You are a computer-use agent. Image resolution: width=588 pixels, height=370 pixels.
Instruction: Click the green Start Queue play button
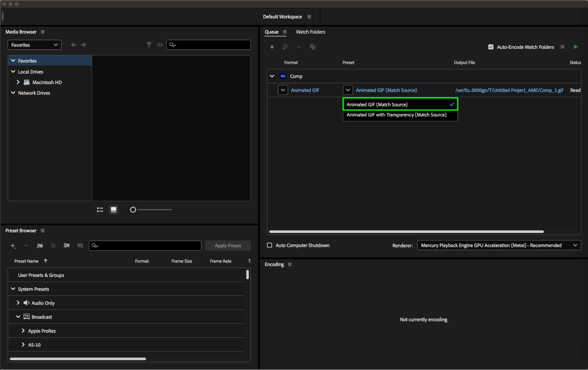[x=576, y=47]
